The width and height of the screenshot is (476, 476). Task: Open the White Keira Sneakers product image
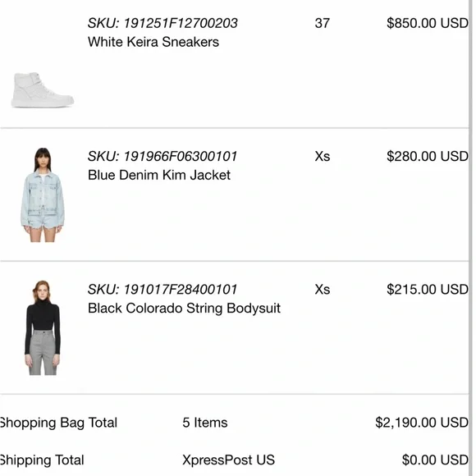tap(43, 89)
